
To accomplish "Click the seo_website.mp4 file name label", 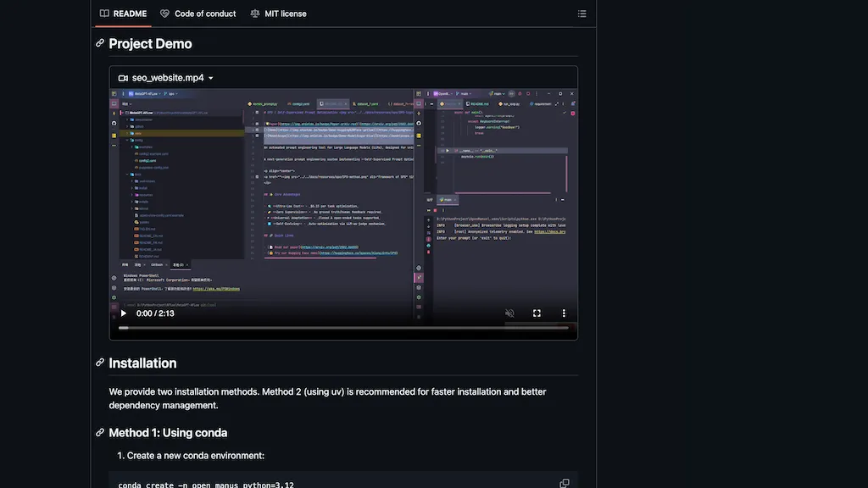I will click(x=168, y=78).
